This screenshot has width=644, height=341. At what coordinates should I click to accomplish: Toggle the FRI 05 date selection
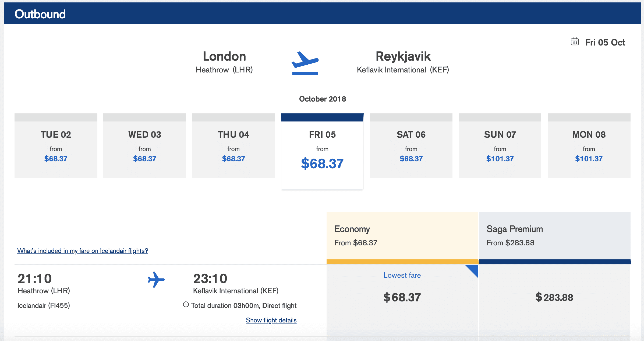coord(322,149)
